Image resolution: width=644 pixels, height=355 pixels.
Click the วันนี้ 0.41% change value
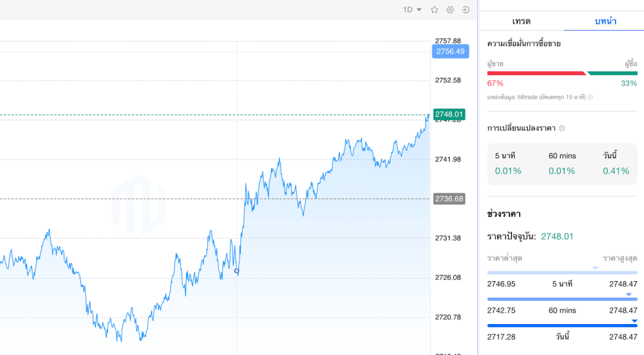[616, 171]
